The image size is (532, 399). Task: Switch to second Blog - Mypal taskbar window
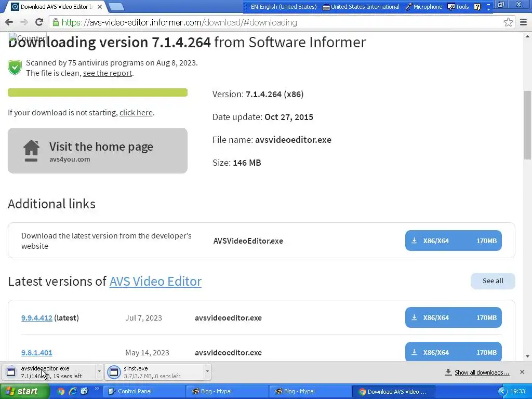(311, 392)
